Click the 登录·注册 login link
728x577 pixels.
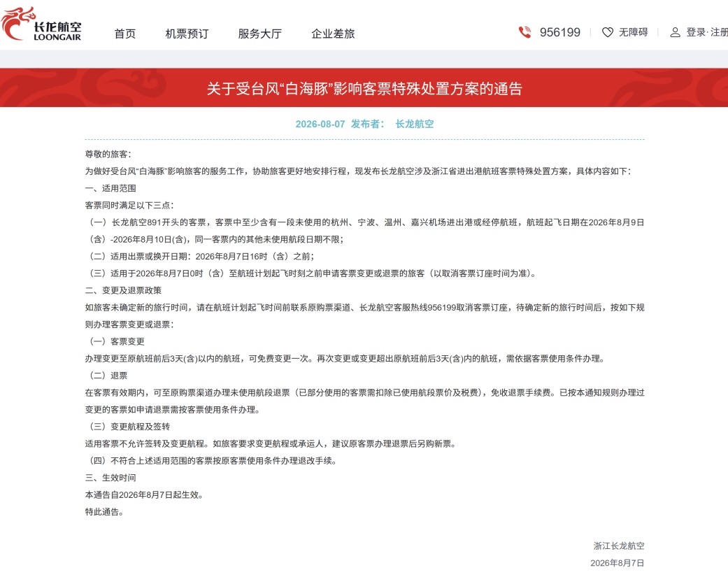point(706,32)
